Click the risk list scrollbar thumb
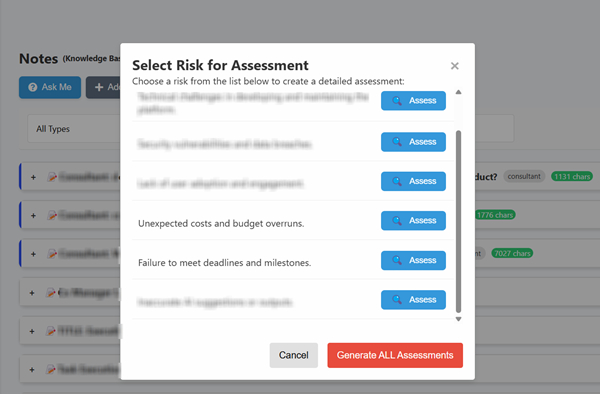 pyautogui.click(x=458, y=222)
